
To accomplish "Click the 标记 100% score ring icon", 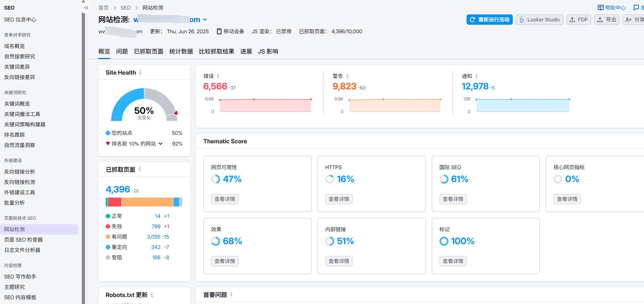I will point(444,241).
